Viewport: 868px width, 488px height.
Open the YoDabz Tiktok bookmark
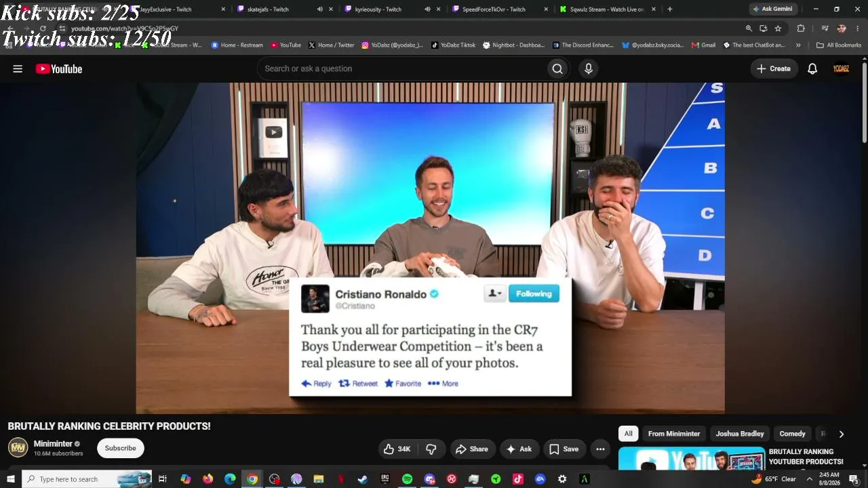pyautogui.click(x=453, y=45)
